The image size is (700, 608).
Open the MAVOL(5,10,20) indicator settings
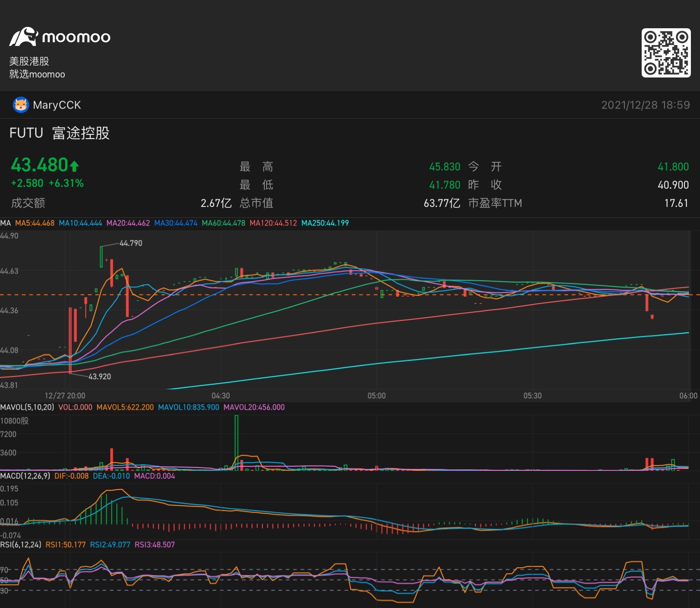[27, 407]
